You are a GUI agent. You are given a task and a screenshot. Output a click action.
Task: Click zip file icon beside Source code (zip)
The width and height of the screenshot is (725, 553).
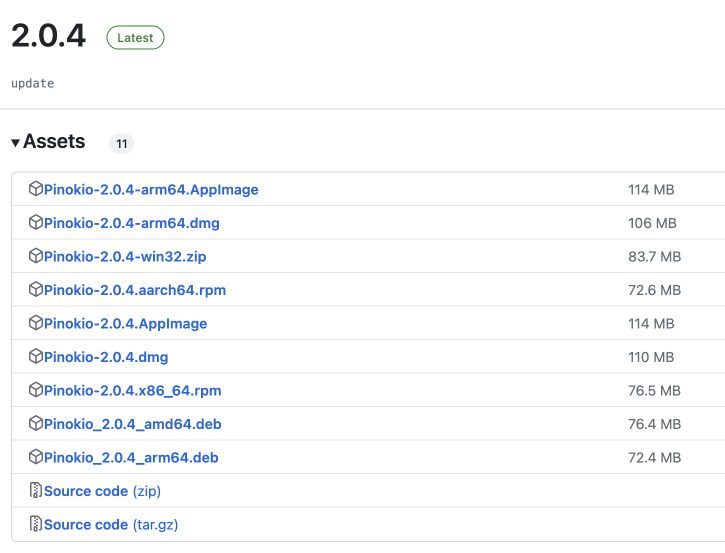(36, 491)
